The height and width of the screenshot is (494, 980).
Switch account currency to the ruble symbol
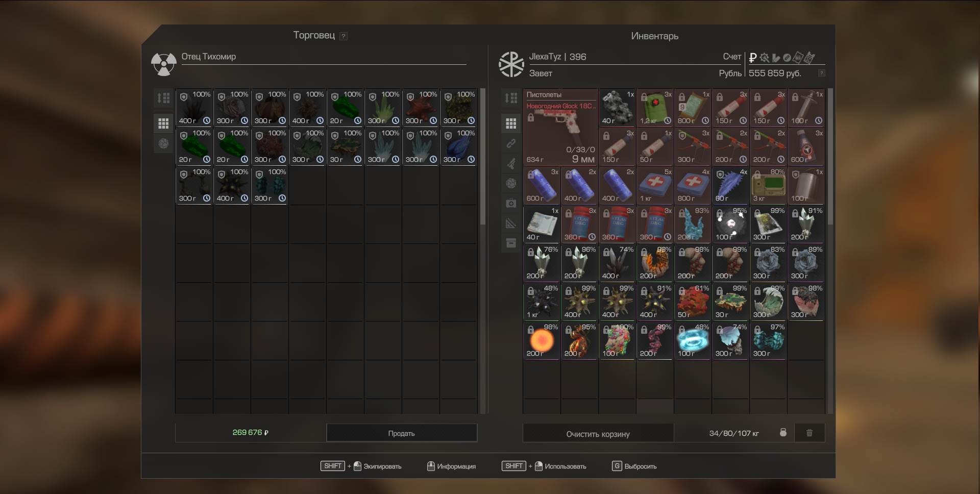(x=752, y=58)
